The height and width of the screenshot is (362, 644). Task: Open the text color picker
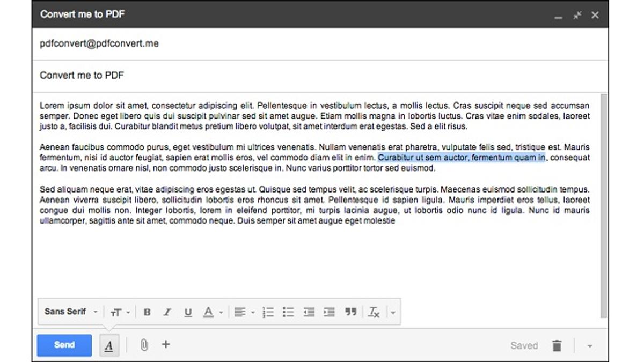tap(213, 312)
